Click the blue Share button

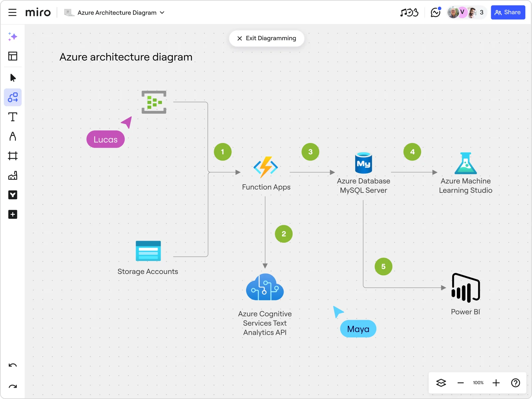pos(508,13)
